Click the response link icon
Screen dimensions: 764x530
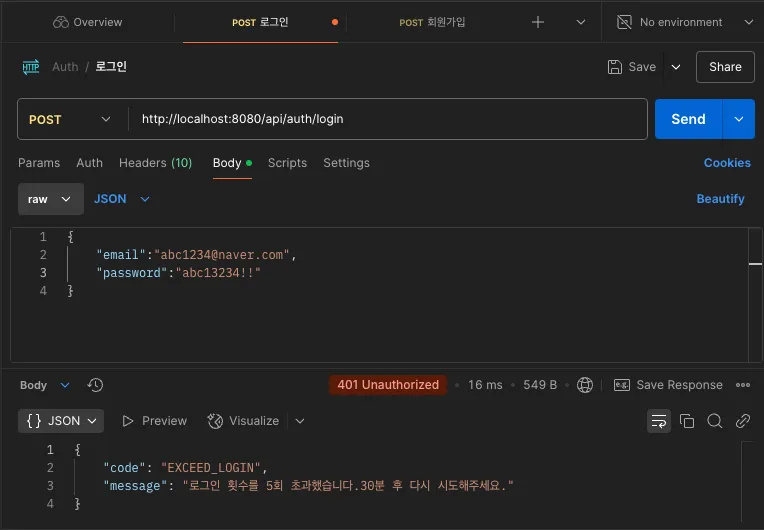coord(743,421)
